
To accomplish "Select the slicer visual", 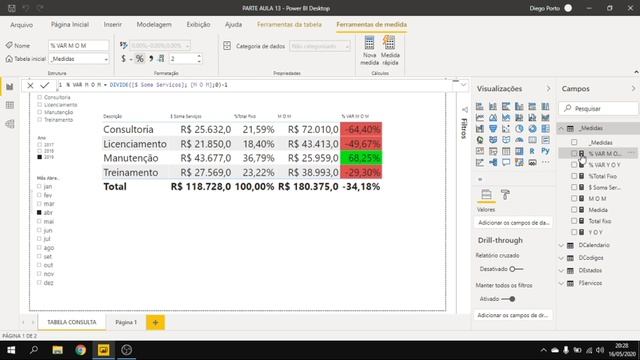I will click(493, 151).
